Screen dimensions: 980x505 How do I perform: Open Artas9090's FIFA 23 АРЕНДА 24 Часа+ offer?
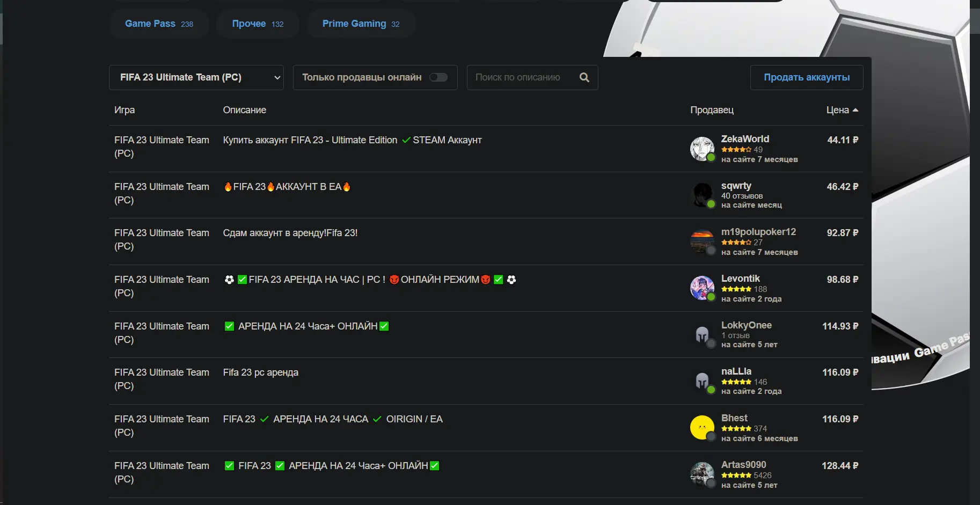pyautogui.click(x=332, y=466)
